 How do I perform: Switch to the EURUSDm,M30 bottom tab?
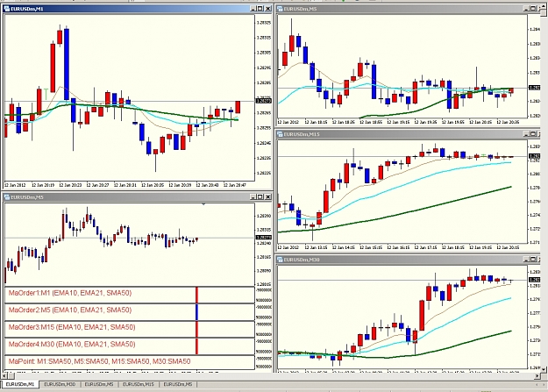[x=60, y=385]
